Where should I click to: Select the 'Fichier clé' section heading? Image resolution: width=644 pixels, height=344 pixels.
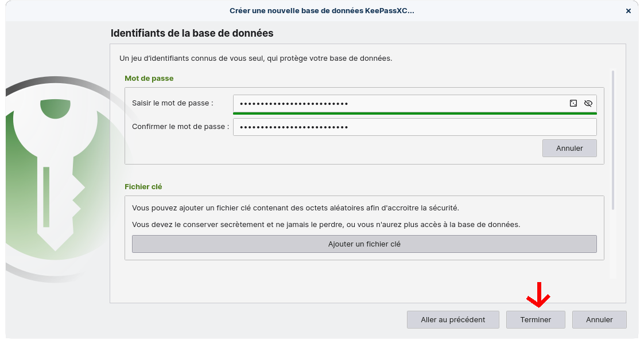pos(143,186)
